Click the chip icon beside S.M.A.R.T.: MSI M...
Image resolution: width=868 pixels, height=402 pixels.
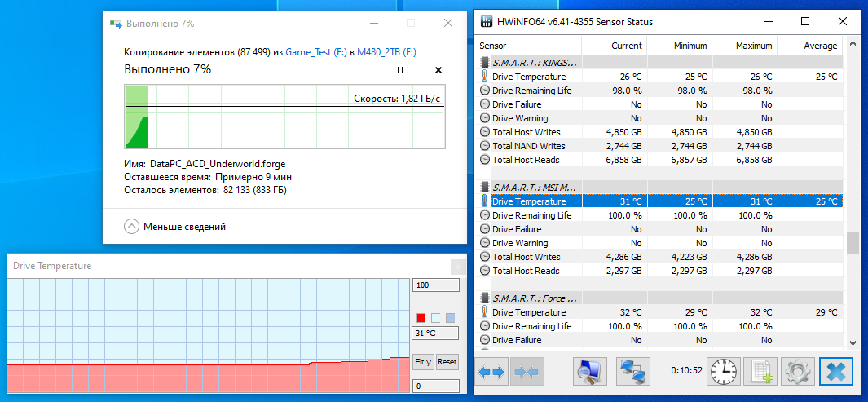pos(485,188)
